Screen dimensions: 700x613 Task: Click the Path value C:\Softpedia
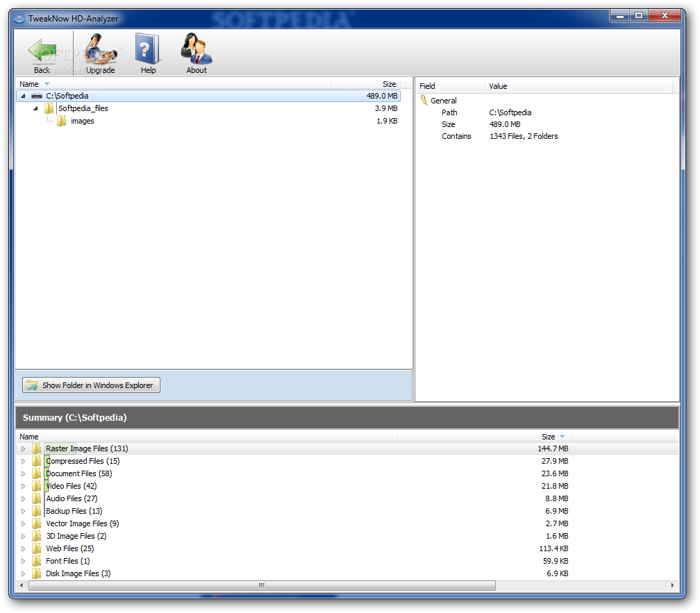(x=510, y=112)
